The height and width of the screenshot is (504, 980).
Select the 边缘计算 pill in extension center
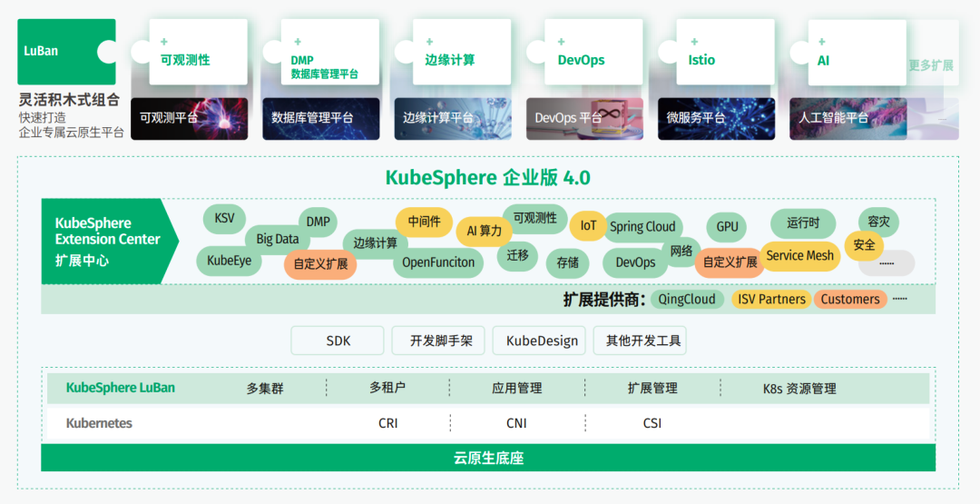(x=375, y=243)
